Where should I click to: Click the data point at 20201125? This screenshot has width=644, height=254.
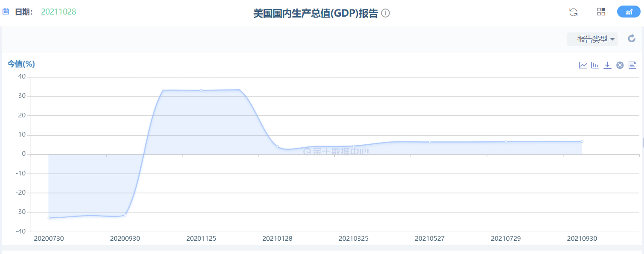click(x=201, y=90)
